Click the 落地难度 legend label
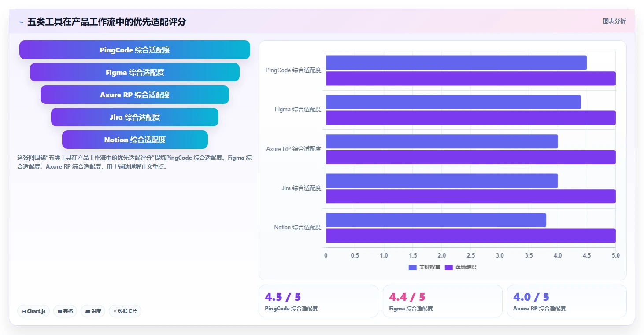This screenshot has height=335, width=644. 466,267
